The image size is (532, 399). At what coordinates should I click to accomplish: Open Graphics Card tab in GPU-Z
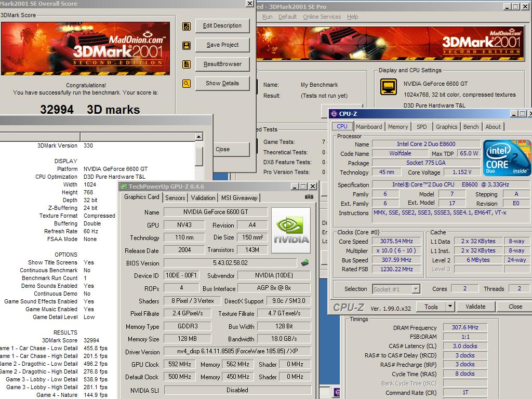coord(141,197)
